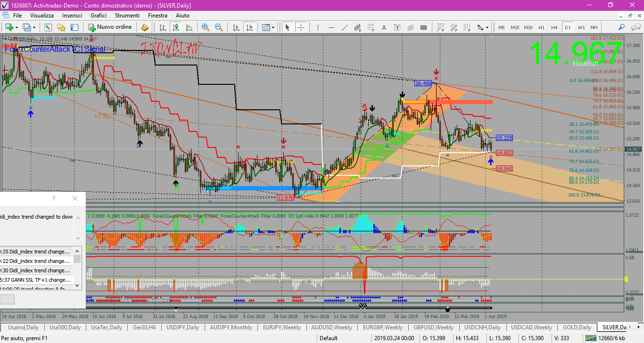The image size is (644, 343).
Task: Click alert list scrollbar down arrow
Action: click(77, 285)
